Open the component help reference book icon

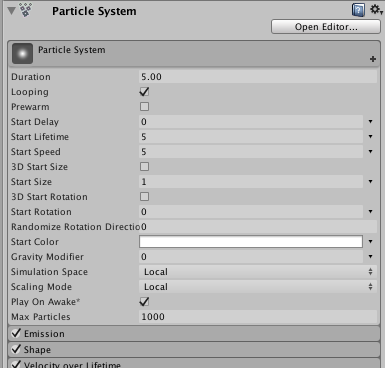coord(358,10)
